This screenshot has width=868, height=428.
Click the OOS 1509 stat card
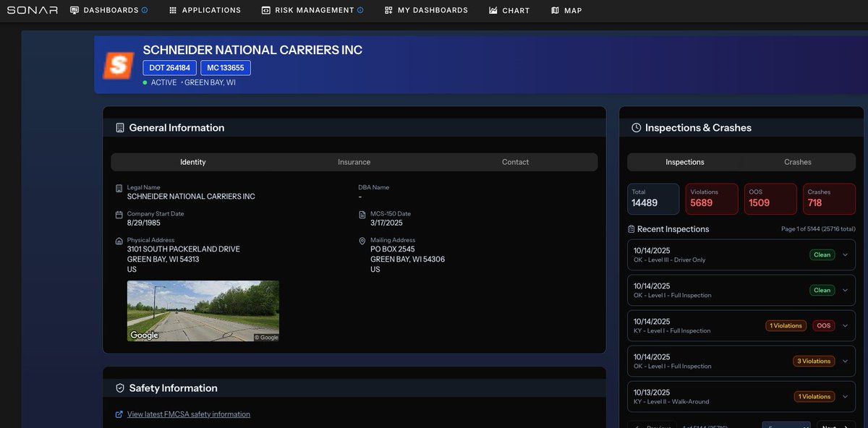pyautogui.click(x=770, y=199)
